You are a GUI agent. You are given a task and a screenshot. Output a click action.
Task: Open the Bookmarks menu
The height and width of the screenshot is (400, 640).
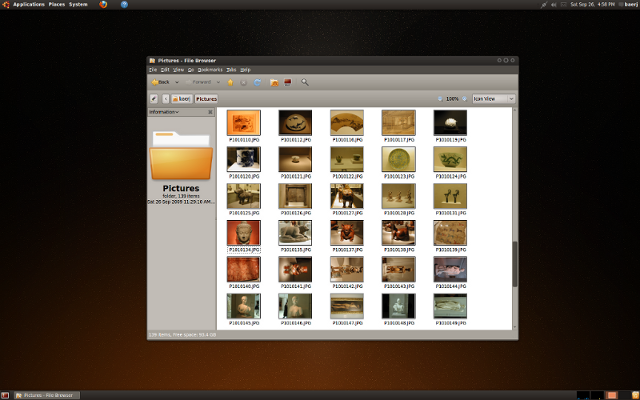(x=210, y=70)
